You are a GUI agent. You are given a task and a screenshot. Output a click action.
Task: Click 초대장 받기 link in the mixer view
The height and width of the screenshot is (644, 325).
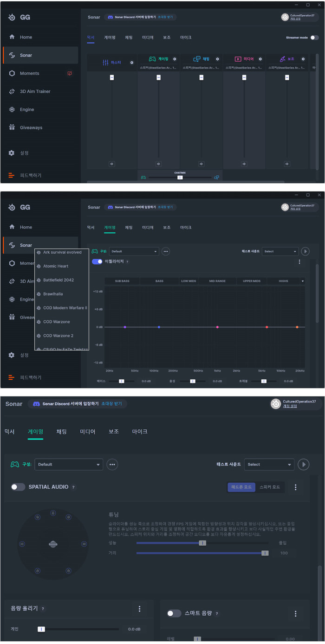point(165,17)
